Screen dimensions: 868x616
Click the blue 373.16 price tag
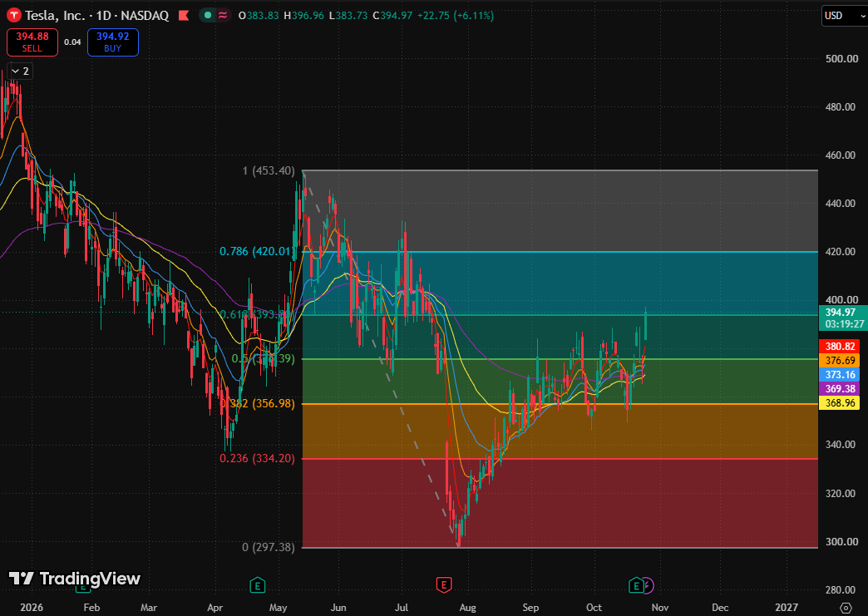[x=839, y=375]
